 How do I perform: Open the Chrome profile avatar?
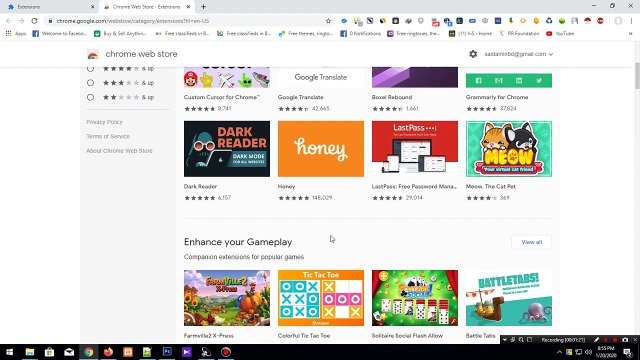point(618,21)
